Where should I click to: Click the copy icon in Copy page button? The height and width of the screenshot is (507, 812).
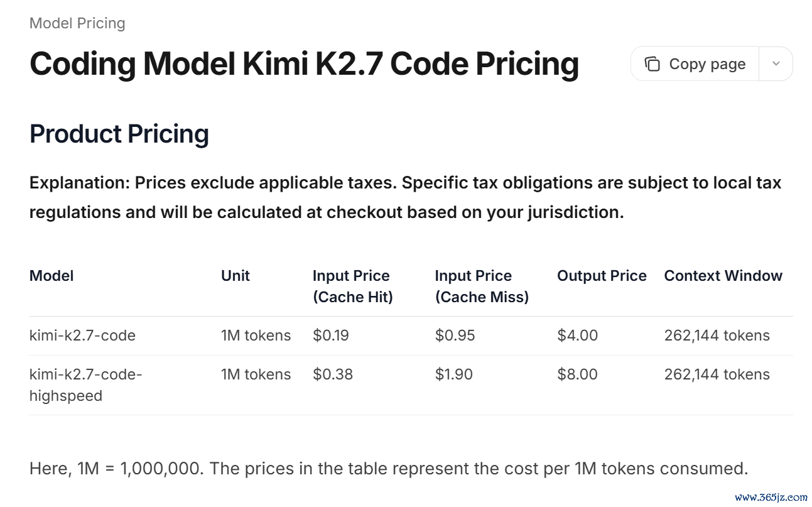pyautogui.click(x=652, y=64)
